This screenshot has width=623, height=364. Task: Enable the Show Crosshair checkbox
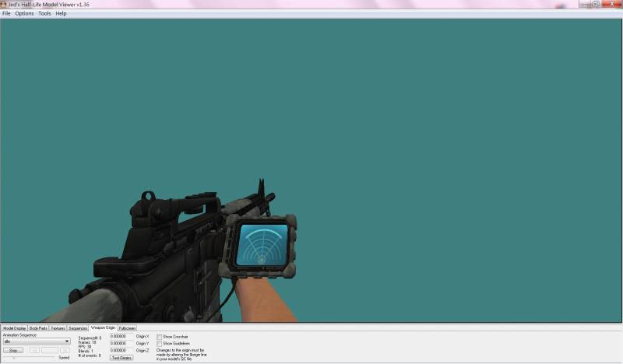160,337
